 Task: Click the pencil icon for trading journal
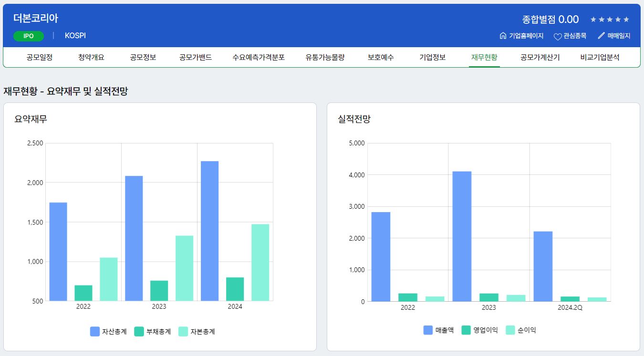click(601, 36)
